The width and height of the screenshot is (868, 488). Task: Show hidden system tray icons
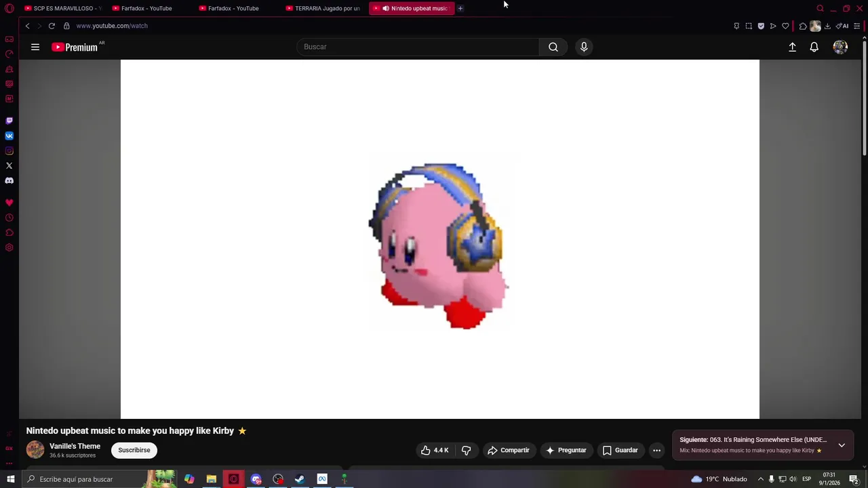[761, 479]
